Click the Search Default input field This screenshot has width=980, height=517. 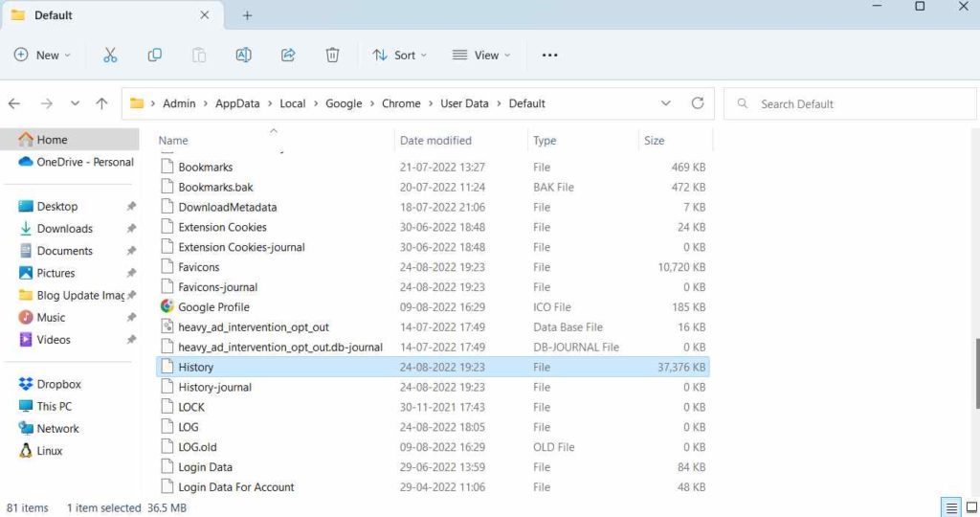(850, 103)
